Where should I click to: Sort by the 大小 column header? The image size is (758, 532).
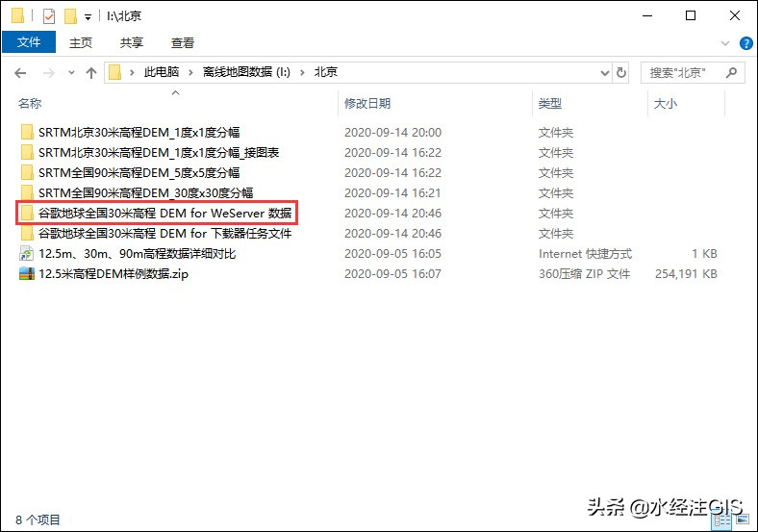tap(666, 104)
